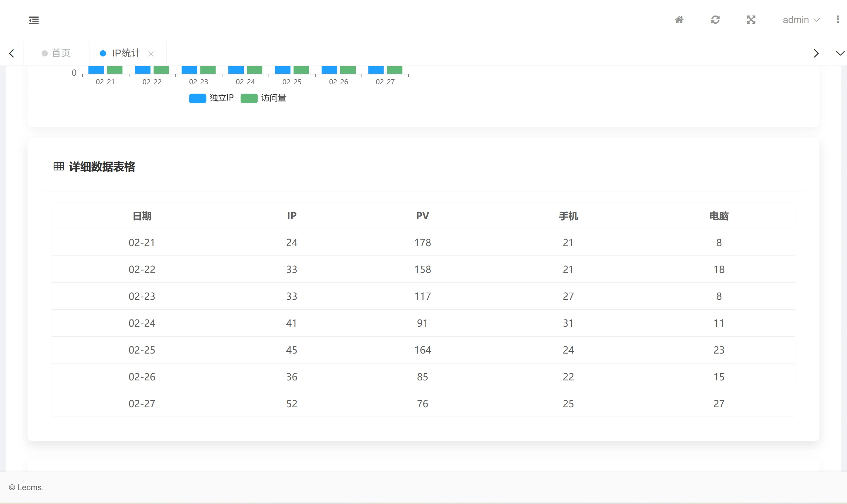Toggle fullscreen mode icon
847x504 pixels.
pyautogui.click(x=751, y=20)
